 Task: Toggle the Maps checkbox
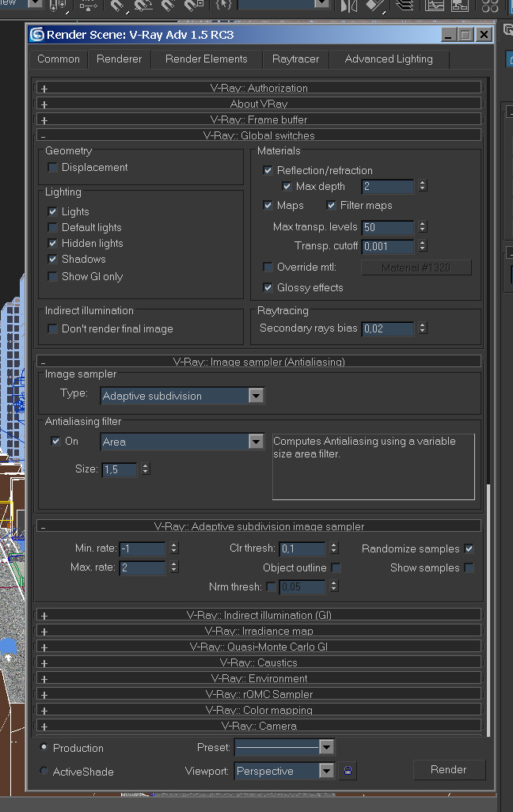(268, 205)
